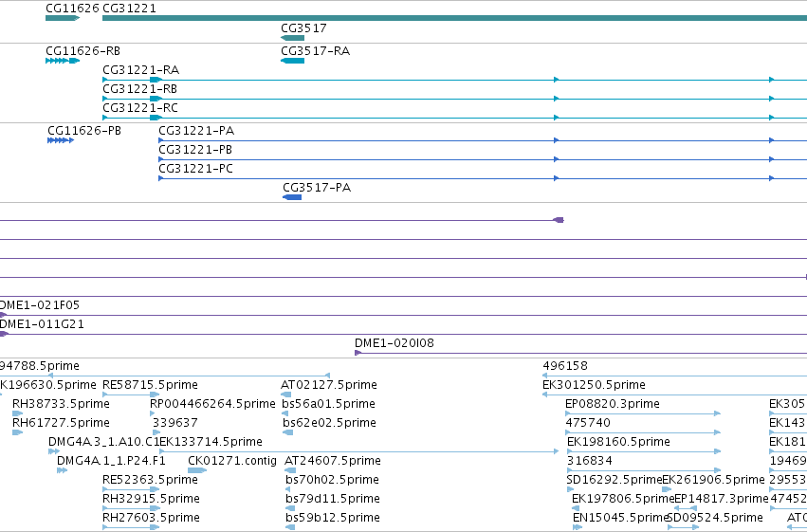Select the CG31221-RC transcript label
Image resolution: width=807 pixels, height=532 pixels.
click(140, 107)
